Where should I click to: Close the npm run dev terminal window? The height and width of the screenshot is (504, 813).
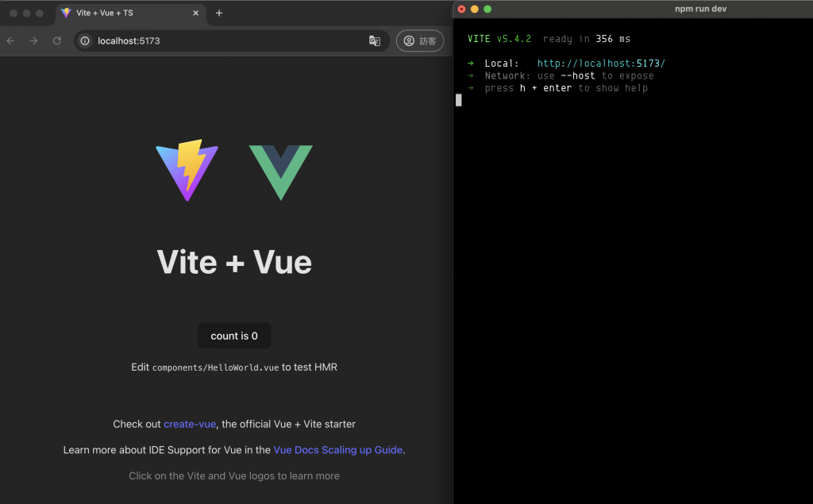461,9
